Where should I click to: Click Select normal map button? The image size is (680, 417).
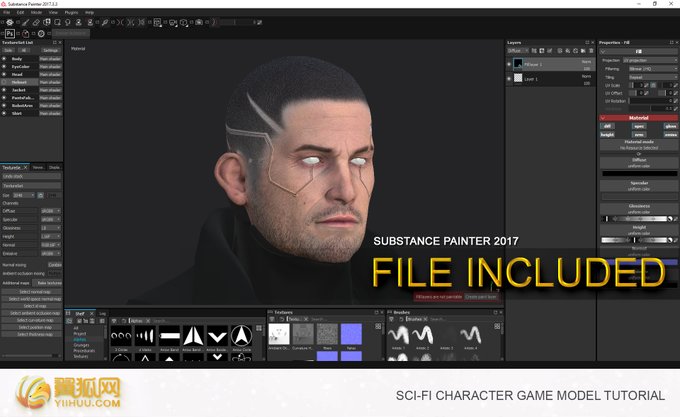(33, 292)
